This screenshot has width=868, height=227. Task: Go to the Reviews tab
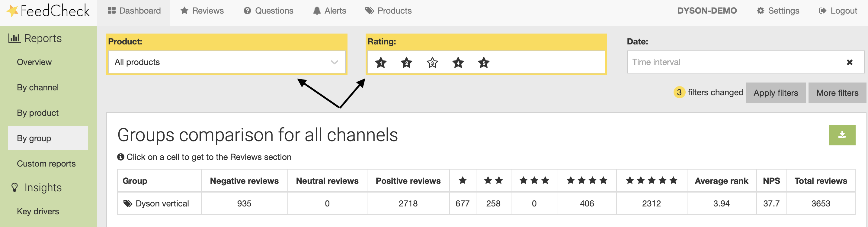[x=202, y=11]
